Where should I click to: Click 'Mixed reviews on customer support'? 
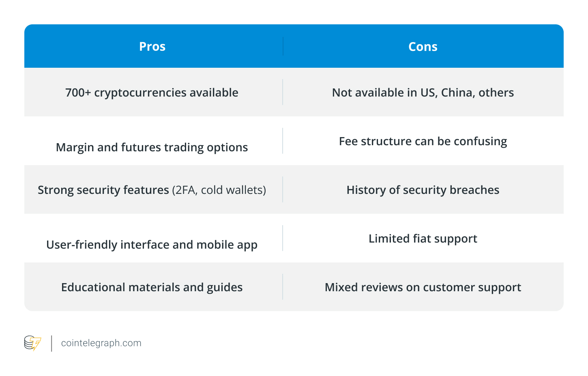pos(423,287)
